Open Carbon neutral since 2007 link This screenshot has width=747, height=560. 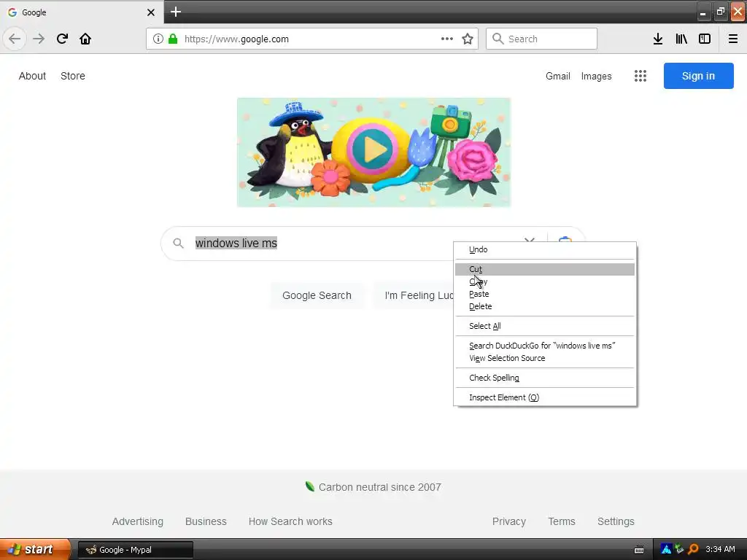(373, 487)
